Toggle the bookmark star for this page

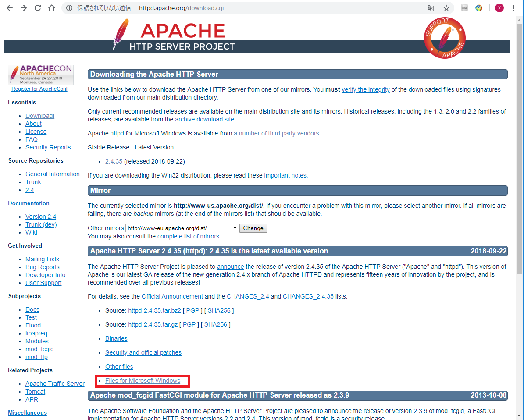(x=446, y=7)
